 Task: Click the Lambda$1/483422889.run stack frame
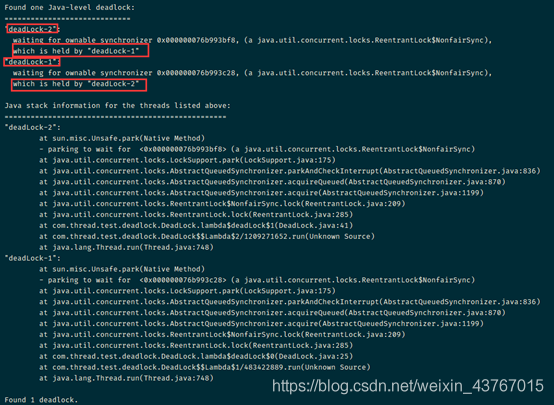pyautogui.click(x=205, y=367)
